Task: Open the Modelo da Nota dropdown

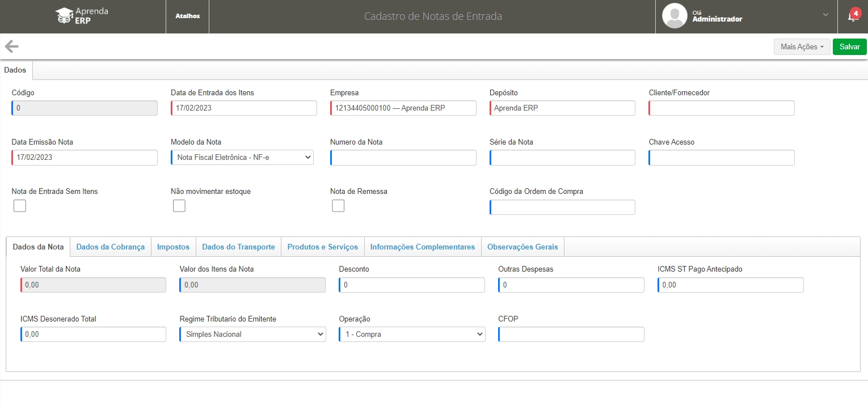Action: click(242, 158)
